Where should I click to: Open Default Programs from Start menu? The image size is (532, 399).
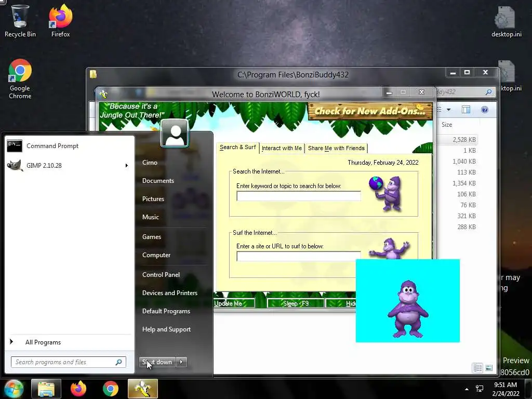[x=166, y=311]
